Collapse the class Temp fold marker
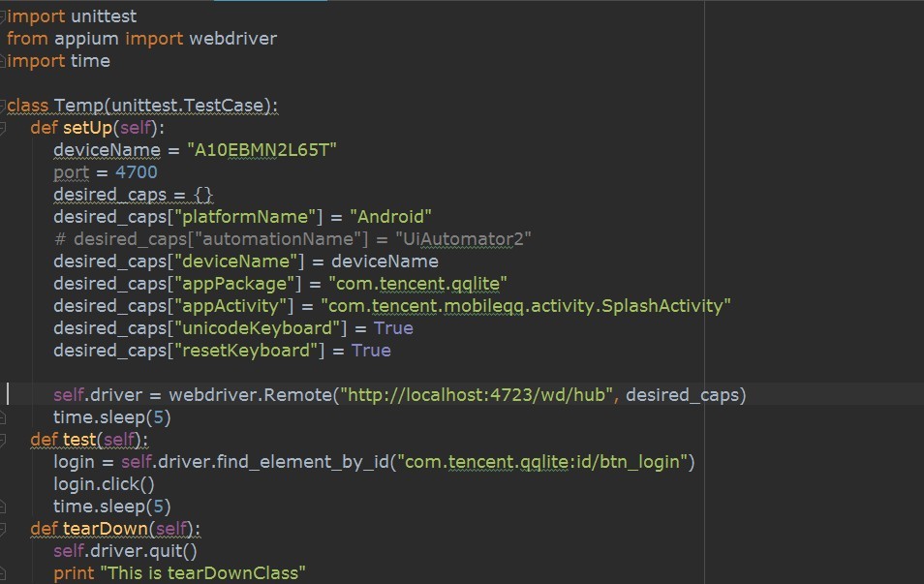The height and width of the screenshot is (584, 924). click(x=2, y=107)
